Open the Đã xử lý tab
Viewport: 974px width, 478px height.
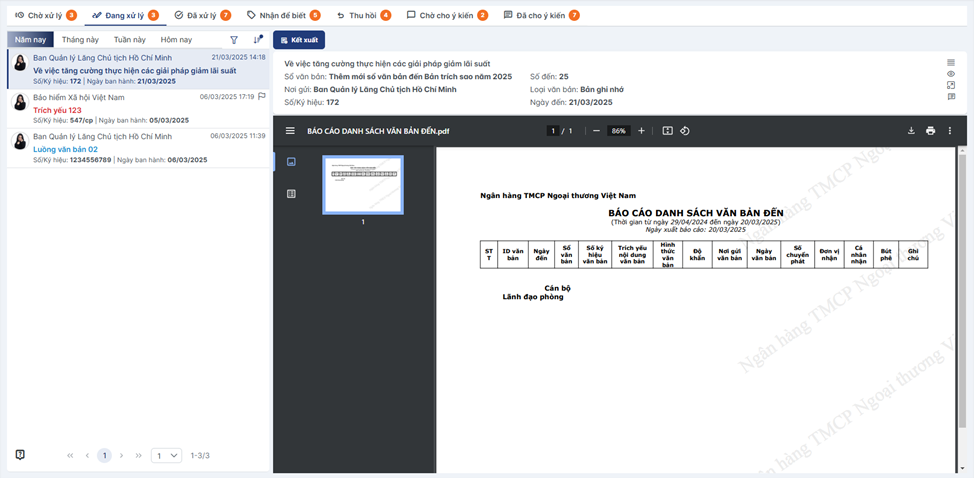pos(203,15)
